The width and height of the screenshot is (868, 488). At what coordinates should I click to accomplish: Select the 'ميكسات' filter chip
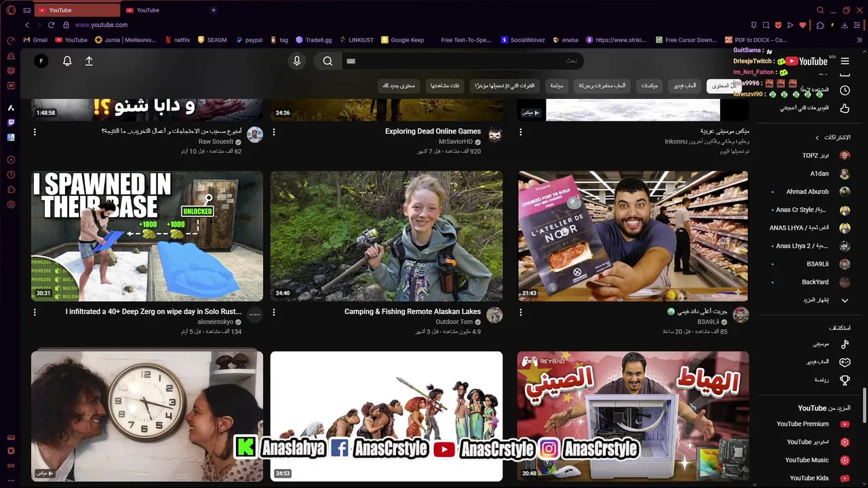(650, 86)
